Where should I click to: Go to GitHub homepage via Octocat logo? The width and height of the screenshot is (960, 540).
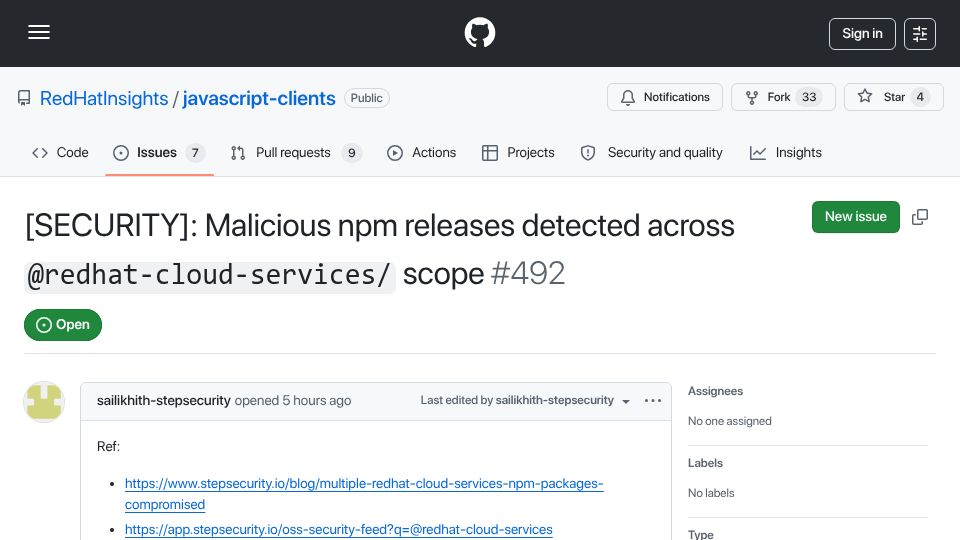tap(479, 32)
